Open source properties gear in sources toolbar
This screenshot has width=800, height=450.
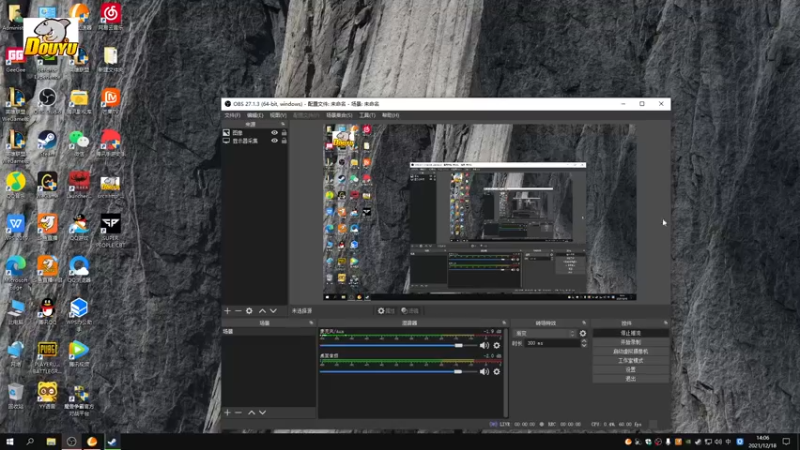click(x=250, y=311)
